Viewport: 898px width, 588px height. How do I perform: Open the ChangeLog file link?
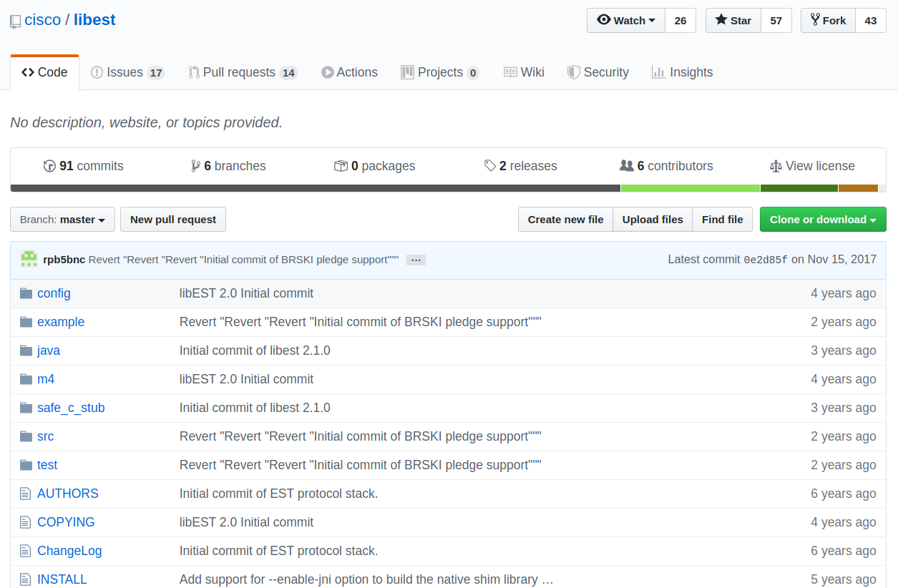[x=69, y=551]
